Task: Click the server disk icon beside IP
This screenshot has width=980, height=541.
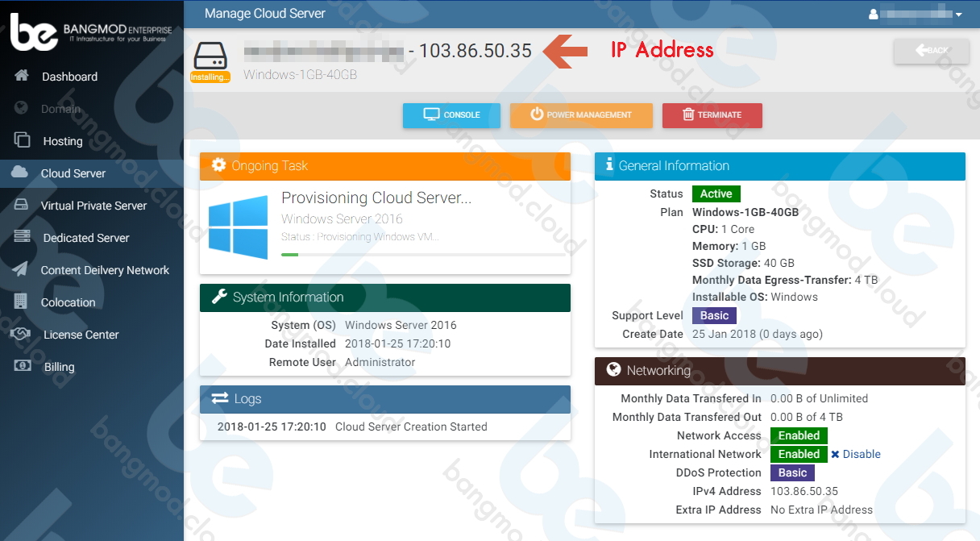Action: 210,56
